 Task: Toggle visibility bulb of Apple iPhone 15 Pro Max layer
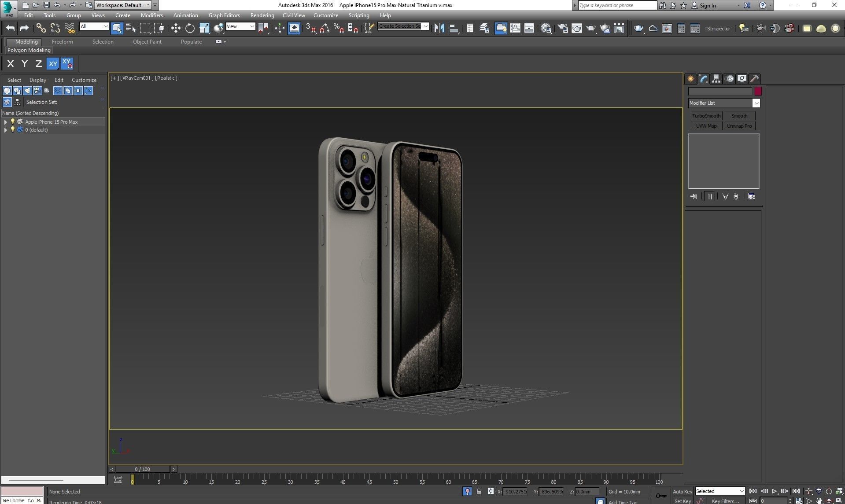pyautogui.click(x=13, y=121)
